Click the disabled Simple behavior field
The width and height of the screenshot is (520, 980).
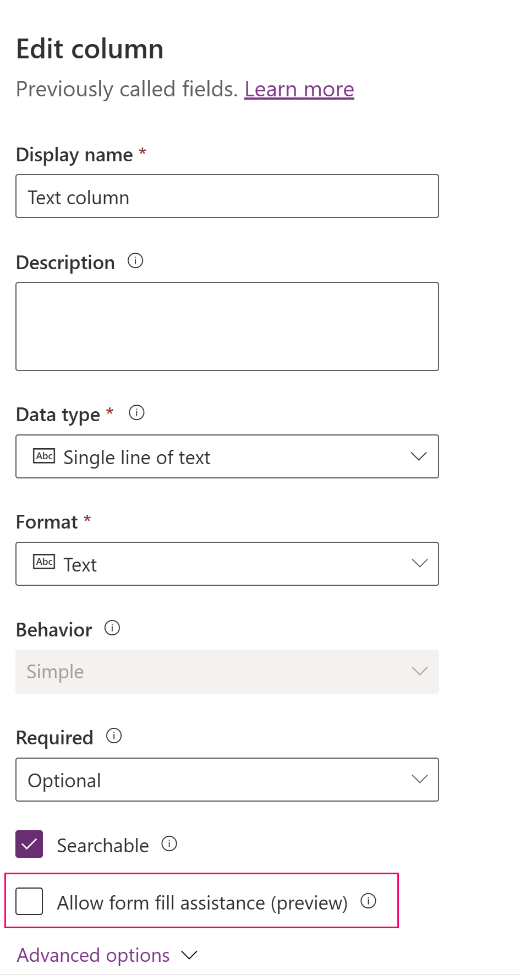coord(220,671)
